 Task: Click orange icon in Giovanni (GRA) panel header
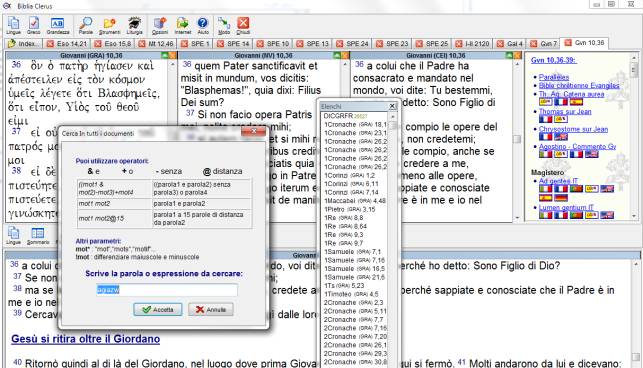(172, 55)
